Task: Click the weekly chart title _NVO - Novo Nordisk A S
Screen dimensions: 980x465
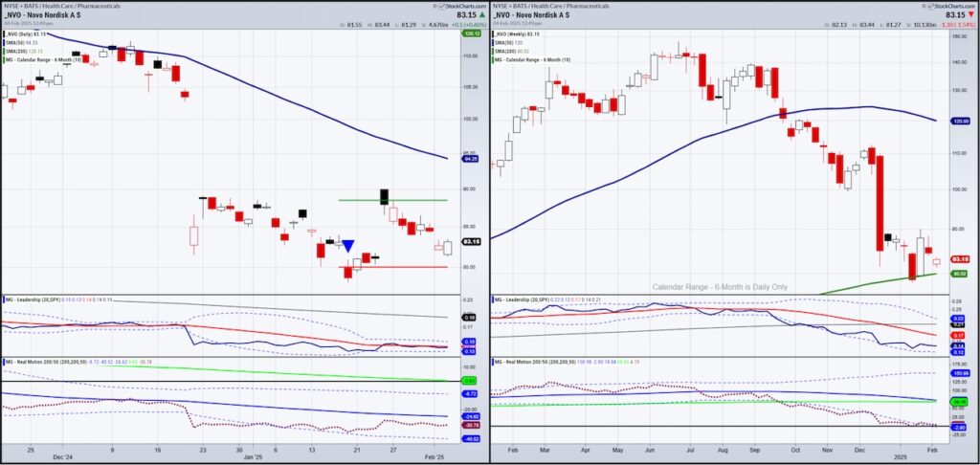Action: point(532,14)
